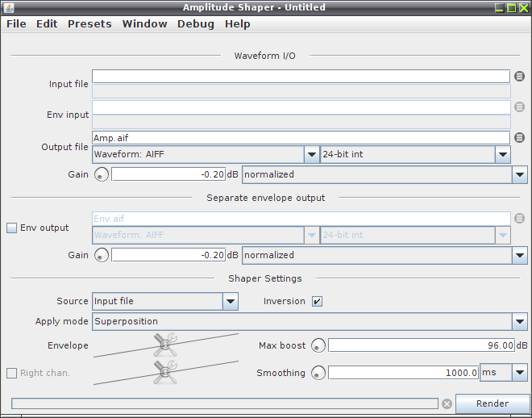Click the Env input file chooser icon

[519, 107]
